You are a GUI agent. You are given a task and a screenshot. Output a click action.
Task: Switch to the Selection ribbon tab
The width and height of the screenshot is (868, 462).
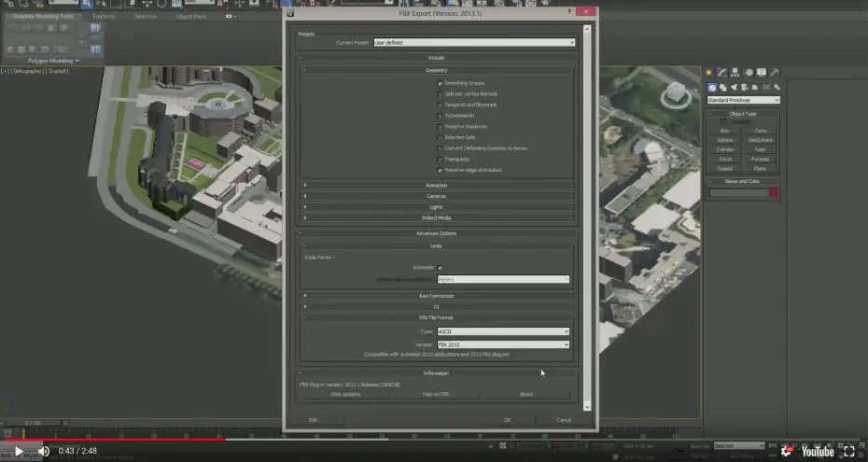(x=146, y=17)
